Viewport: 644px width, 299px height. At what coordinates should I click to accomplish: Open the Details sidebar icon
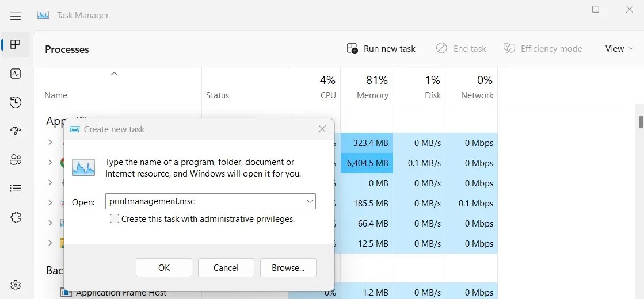click(16, 188)
